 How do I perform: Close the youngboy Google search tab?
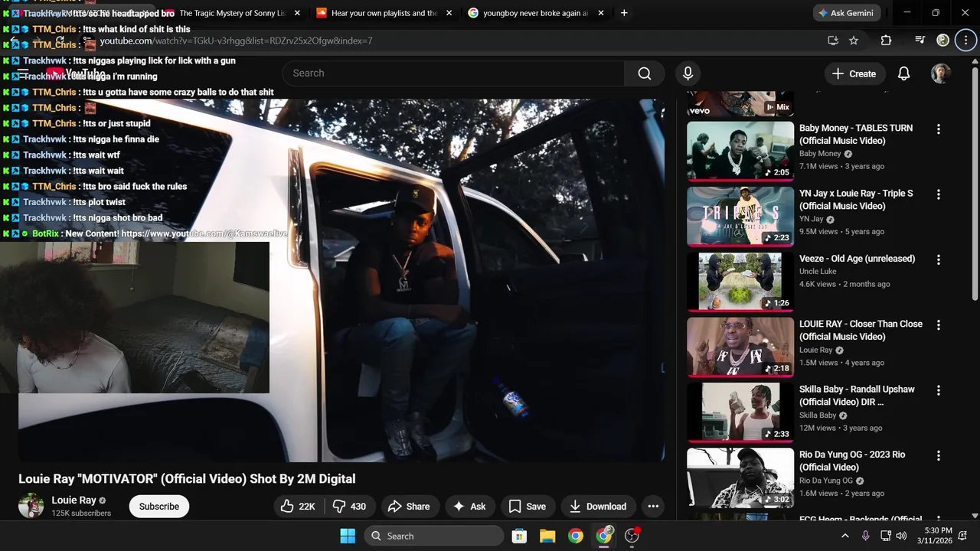tap(601, 13)
